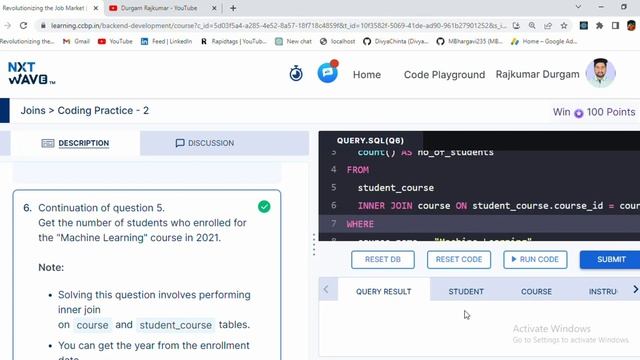
Task: Open Home Google Ad bookmark
Action: 544,41
